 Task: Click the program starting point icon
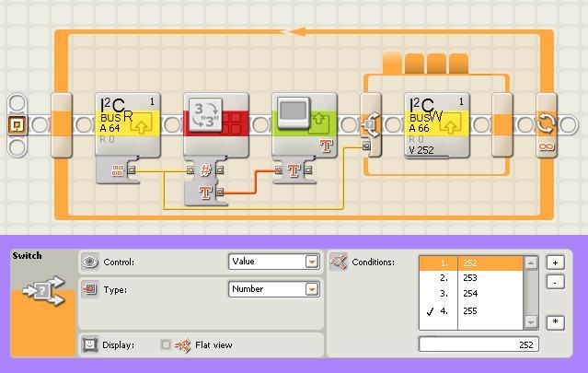pyautogui.click(x=17, y=125)
